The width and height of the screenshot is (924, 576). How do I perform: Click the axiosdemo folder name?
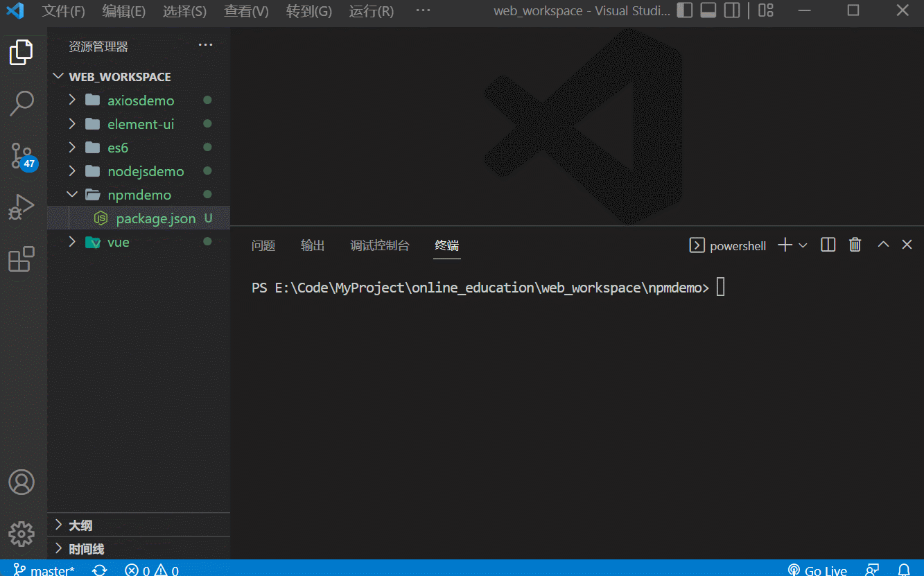point(141,101)
